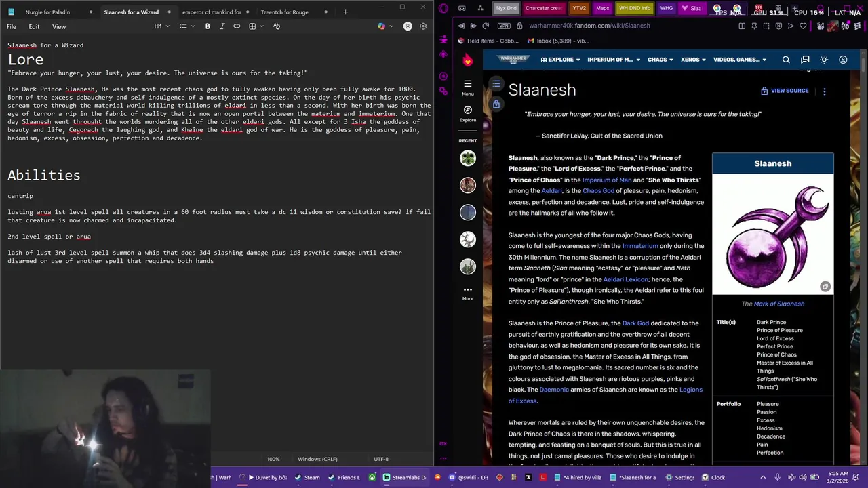The image size is (868, 488).
Task: Toggle the browser VPN badge
Action: tap(503, 26)
